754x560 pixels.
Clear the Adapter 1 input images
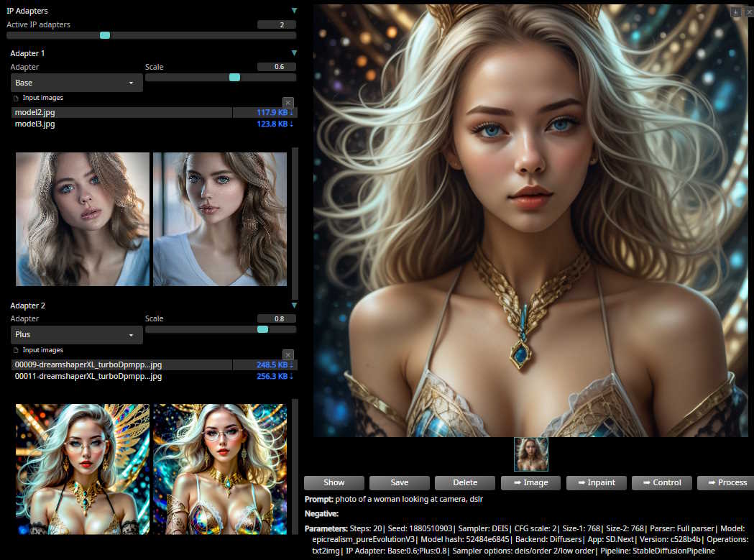pyautogui.click(x=288, y=103)
